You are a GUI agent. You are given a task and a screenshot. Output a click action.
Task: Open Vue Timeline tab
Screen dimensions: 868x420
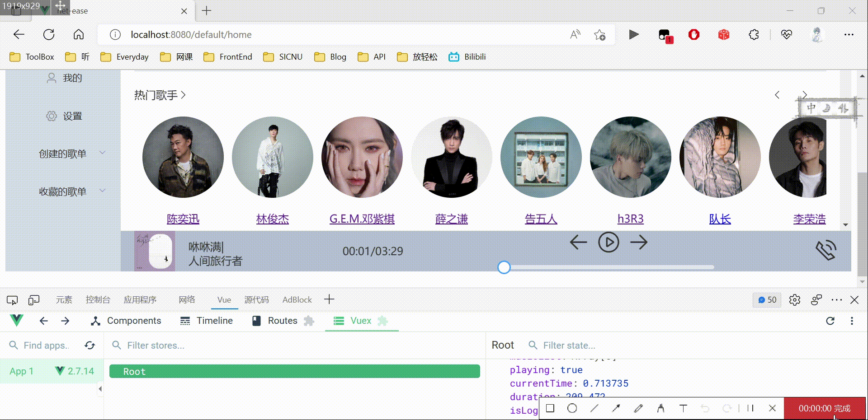coord(207,321)
